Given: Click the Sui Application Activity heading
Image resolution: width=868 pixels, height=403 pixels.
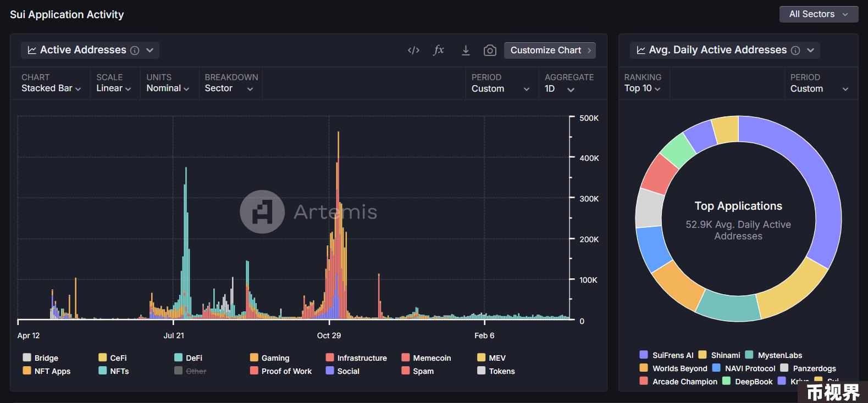Looking at the screenshot, I should tap(67, 15).
